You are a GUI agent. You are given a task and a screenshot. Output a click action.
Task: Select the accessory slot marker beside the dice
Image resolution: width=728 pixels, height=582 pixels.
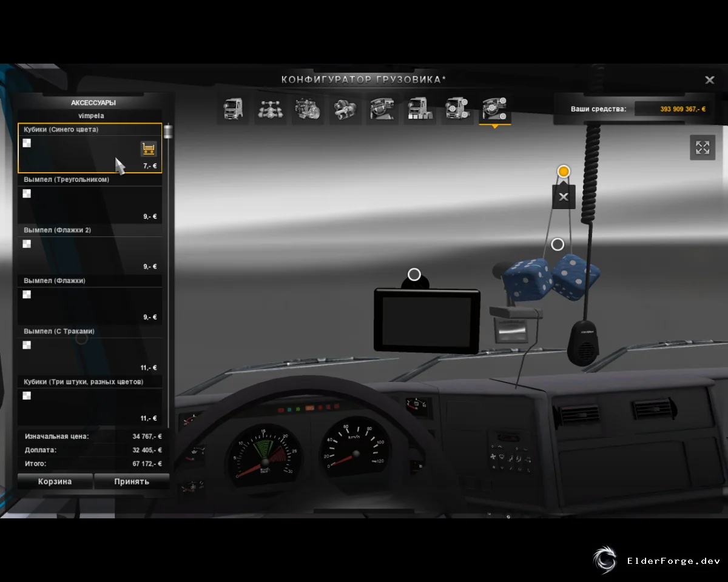point(558,244)
